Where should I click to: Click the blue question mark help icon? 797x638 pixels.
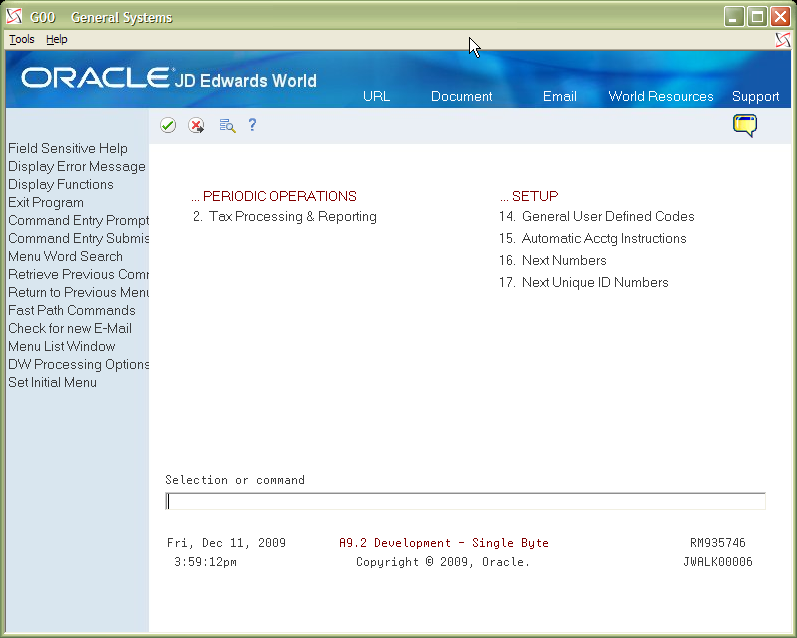tap(252, 125)
